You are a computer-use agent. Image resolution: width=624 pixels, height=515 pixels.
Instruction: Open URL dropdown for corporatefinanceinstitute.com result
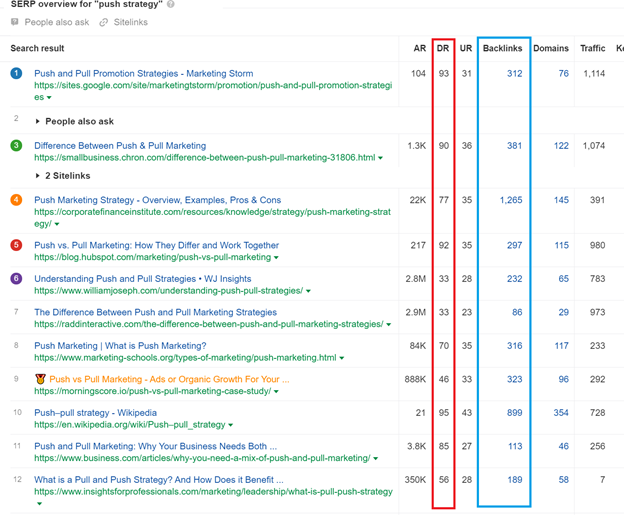57,224
